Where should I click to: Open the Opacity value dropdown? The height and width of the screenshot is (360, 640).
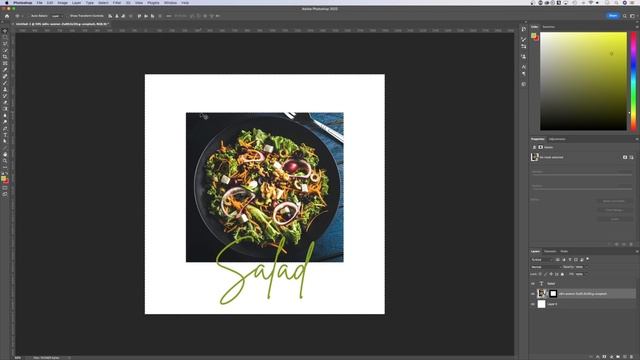(587, 267)
